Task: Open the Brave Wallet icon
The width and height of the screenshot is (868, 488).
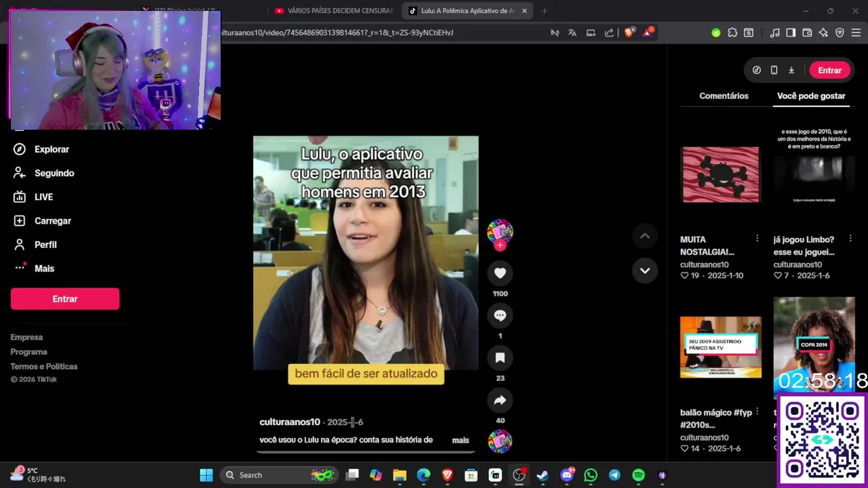Action: coord(807,33)
